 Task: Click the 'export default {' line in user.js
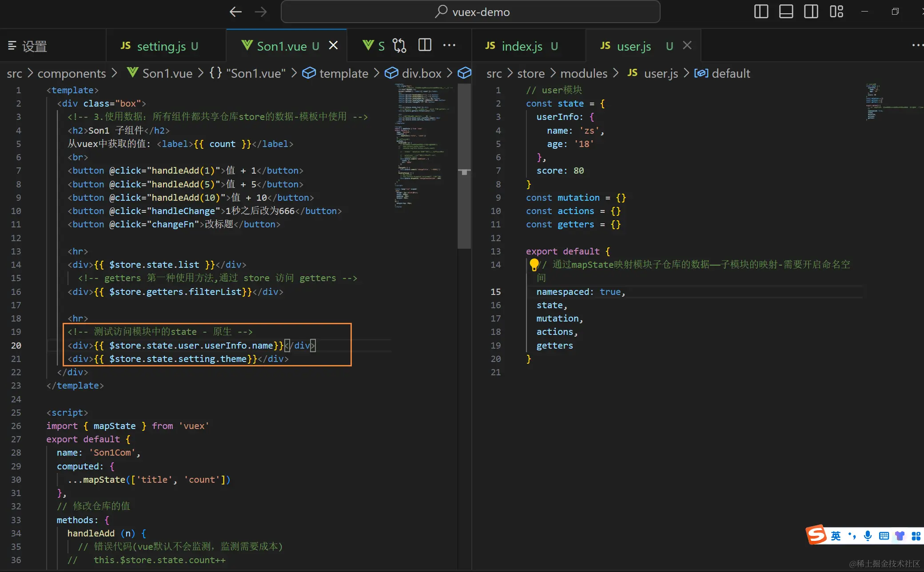pos(568,251)
